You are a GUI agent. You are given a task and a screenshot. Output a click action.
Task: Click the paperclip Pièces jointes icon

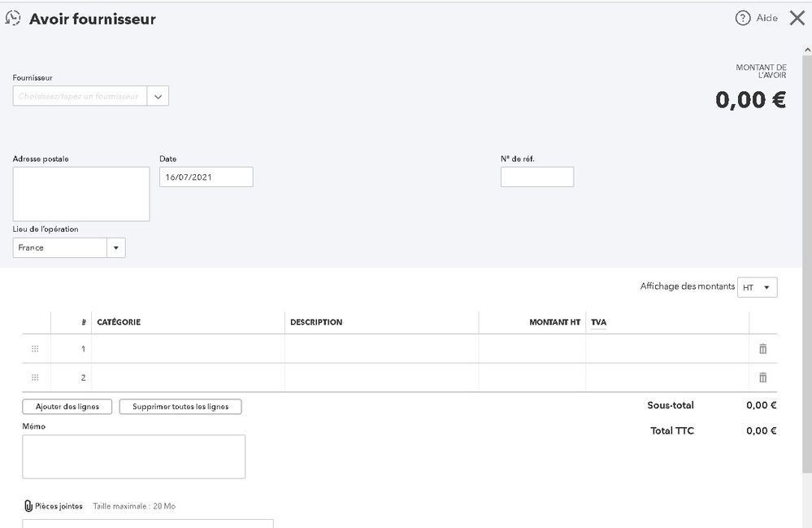tap(28, 506)
